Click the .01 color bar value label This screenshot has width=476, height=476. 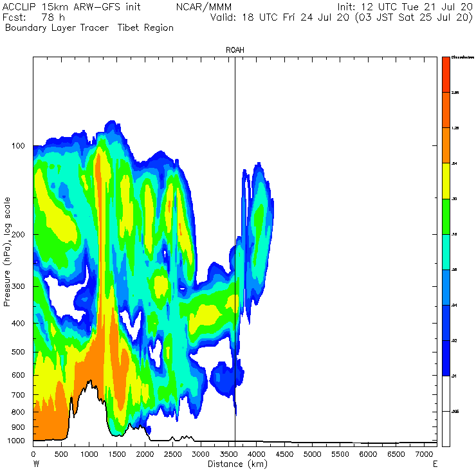click(x=454, y=376)
